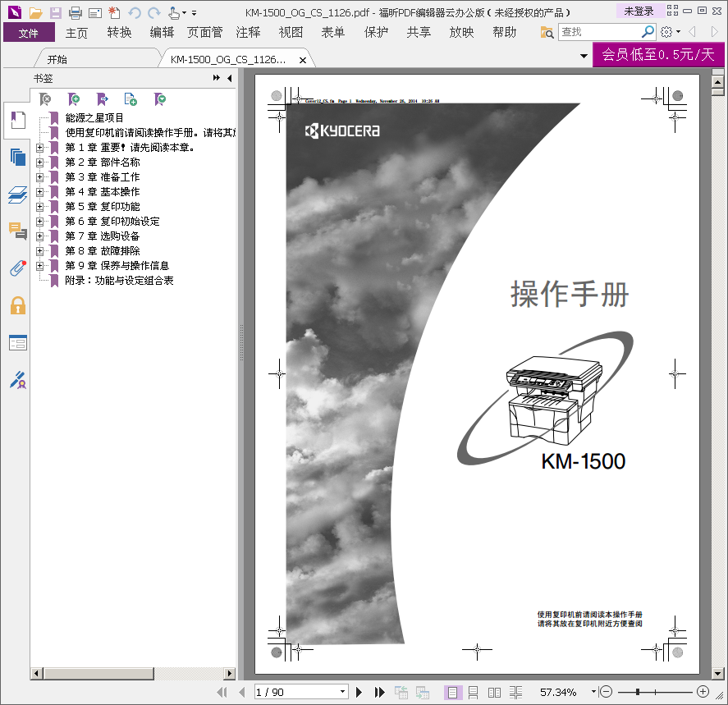Open the Digital signatures sidebar icon

[x=17, y=380]
